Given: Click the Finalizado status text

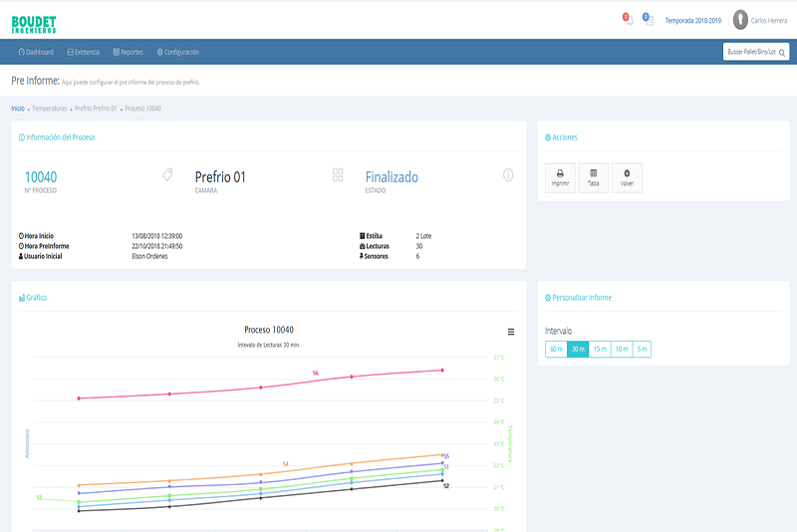Looking at the screenshot, I should click(x=392, y=176).
